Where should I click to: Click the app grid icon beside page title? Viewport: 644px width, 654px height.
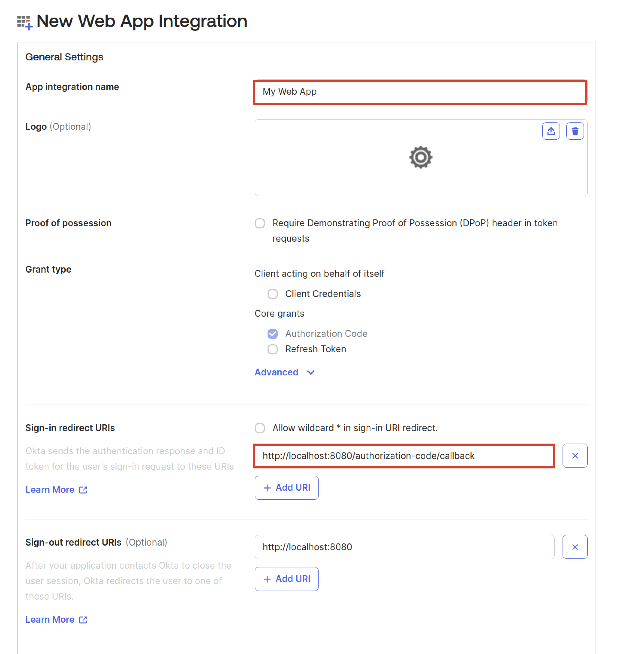(24, 22)
